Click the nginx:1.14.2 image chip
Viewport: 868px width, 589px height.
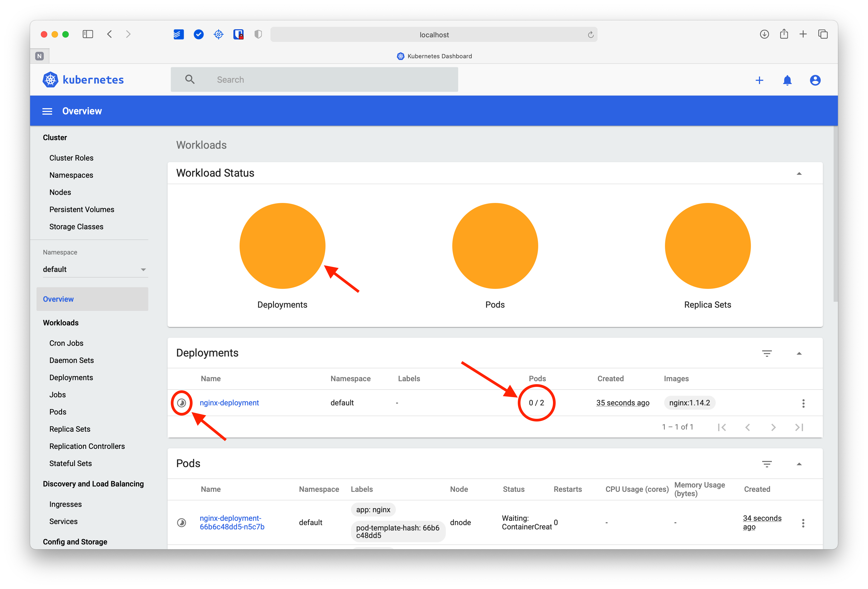coord(689,403)
